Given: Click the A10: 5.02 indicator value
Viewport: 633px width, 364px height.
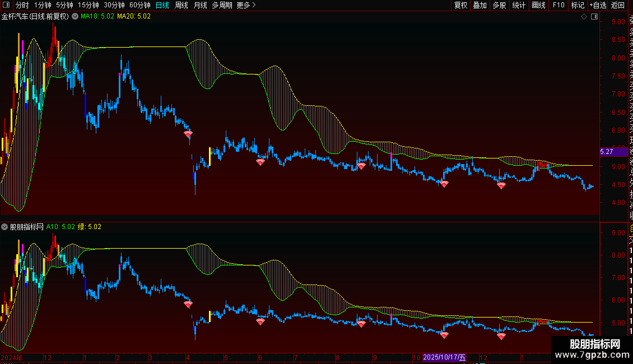Looking at the screenshot, I should pos(60,227).
